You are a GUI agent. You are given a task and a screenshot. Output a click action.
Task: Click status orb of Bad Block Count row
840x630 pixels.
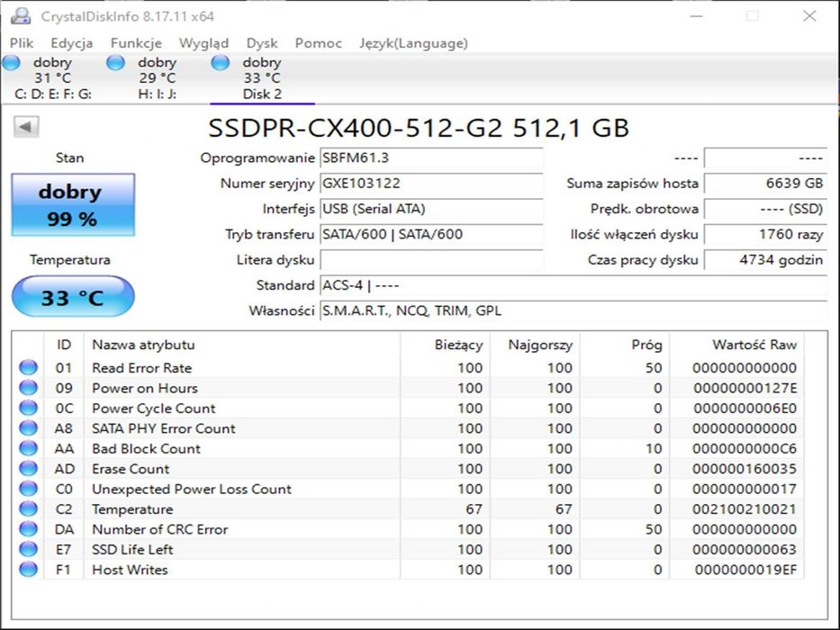[x=29, y=448]
